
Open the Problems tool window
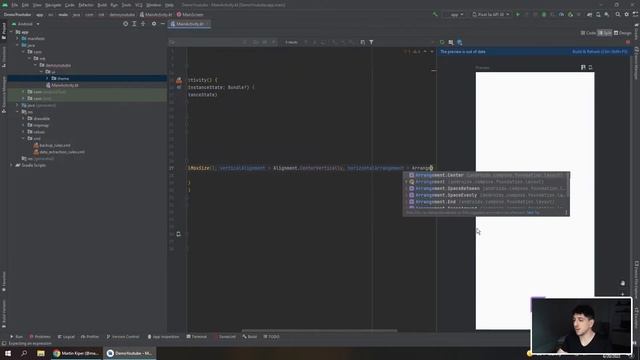click(40, 337)
